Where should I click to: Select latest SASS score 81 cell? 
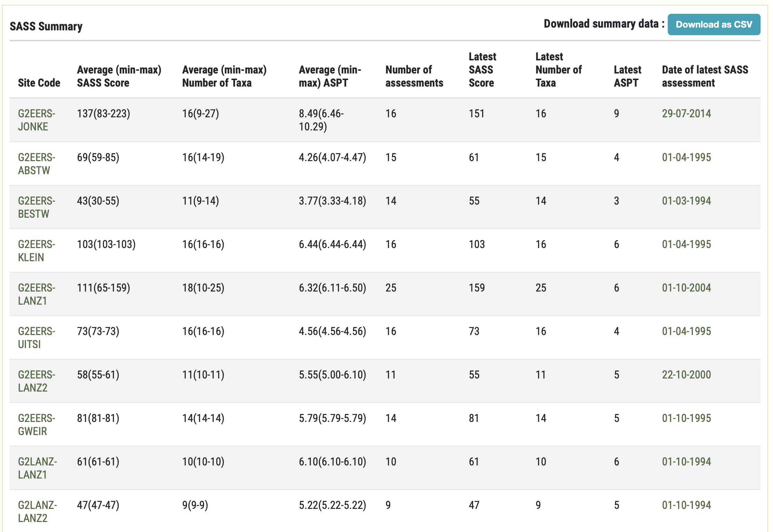[474, 418]
